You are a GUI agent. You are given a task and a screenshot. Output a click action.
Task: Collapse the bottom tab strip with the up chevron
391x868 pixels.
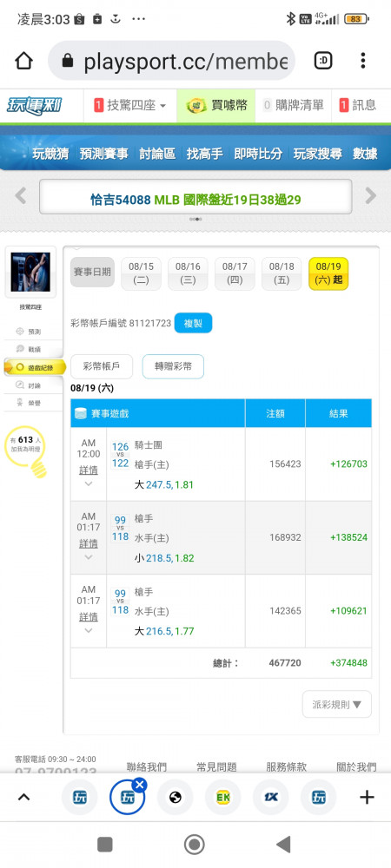(23, 797)
